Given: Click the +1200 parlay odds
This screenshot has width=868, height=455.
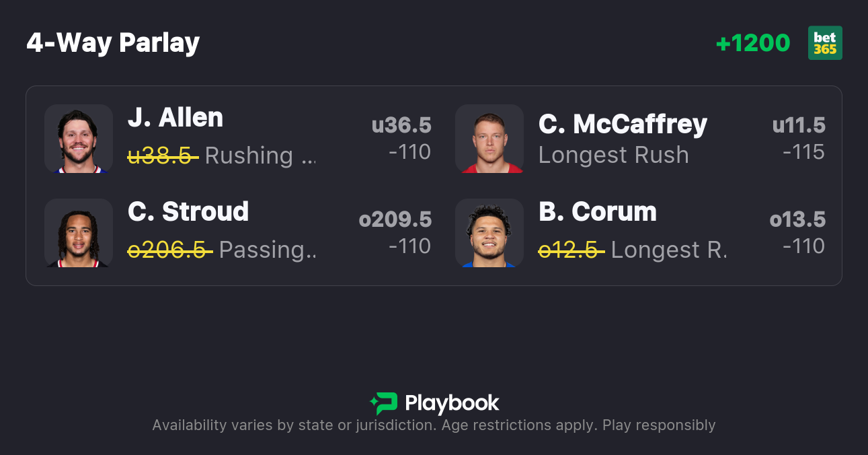Looking at the screenshot, I should pos(753,43).
